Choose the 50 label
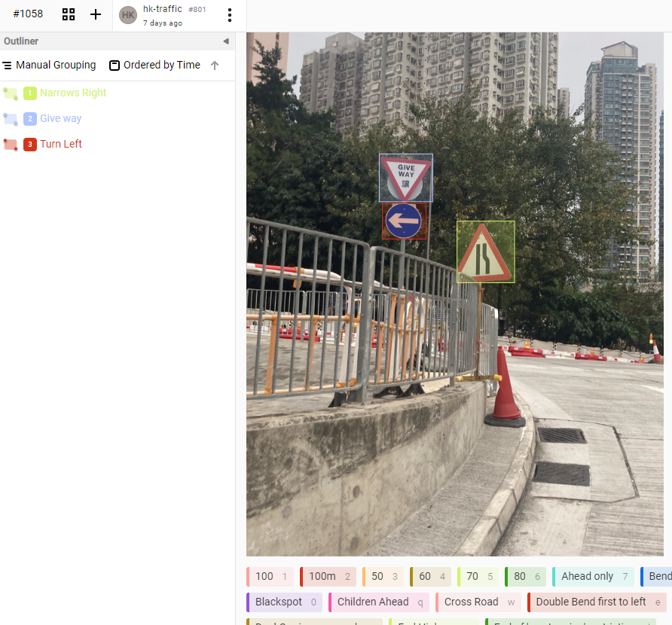The width and height of the screenshot is (672, 625). (383, 577)
